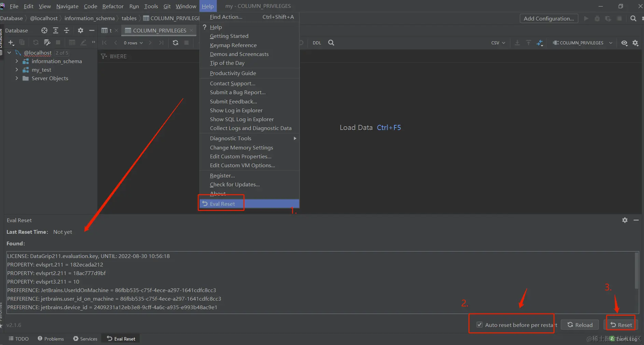Open grid settings gear at top right

tap(635, 43)
